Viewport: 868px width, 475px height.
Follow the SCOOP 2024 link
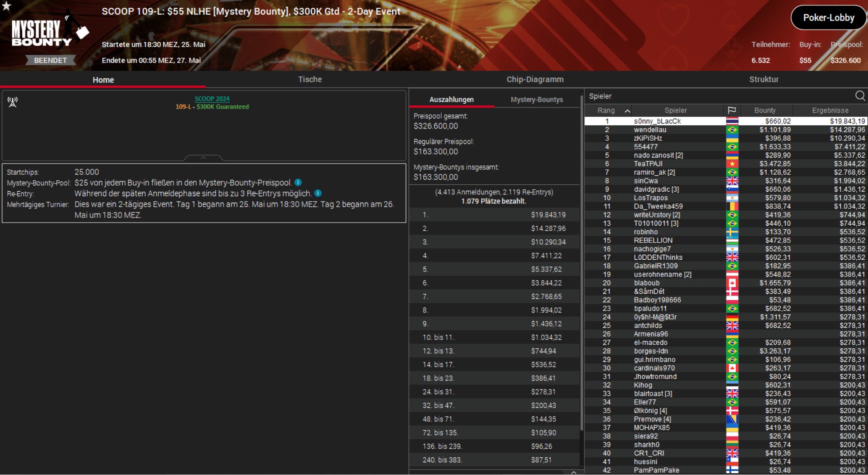tap(212, 99)
